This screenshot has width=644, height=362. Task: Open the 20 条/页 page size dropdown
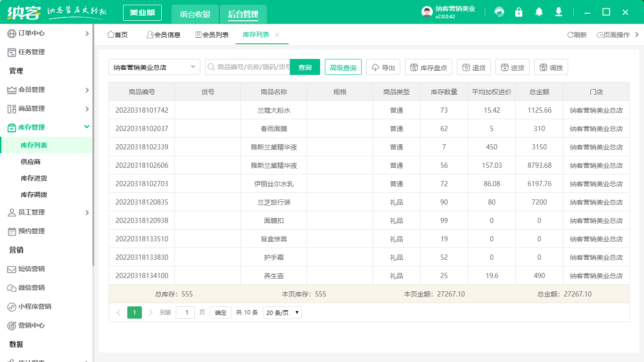coord(282,313)
